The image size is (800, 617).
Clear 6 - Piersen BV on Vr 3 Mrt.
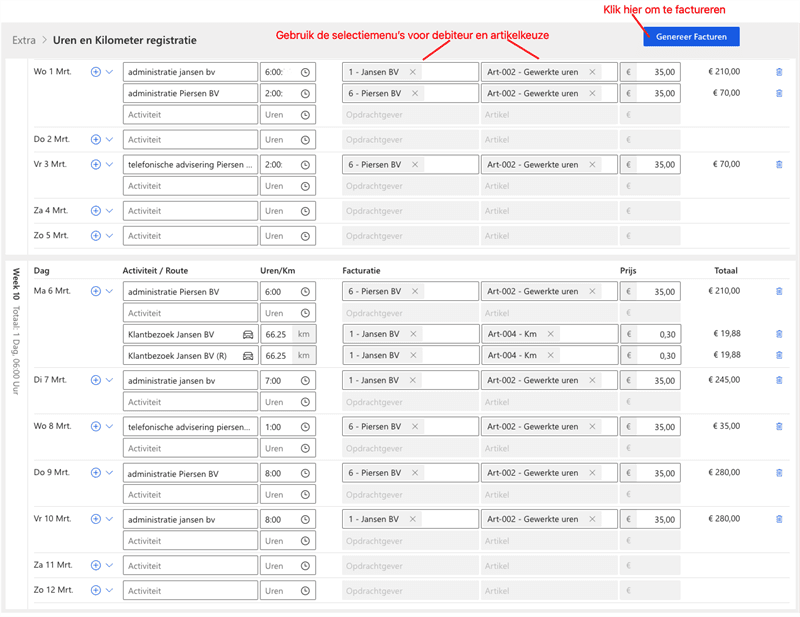tap(415, 164)
